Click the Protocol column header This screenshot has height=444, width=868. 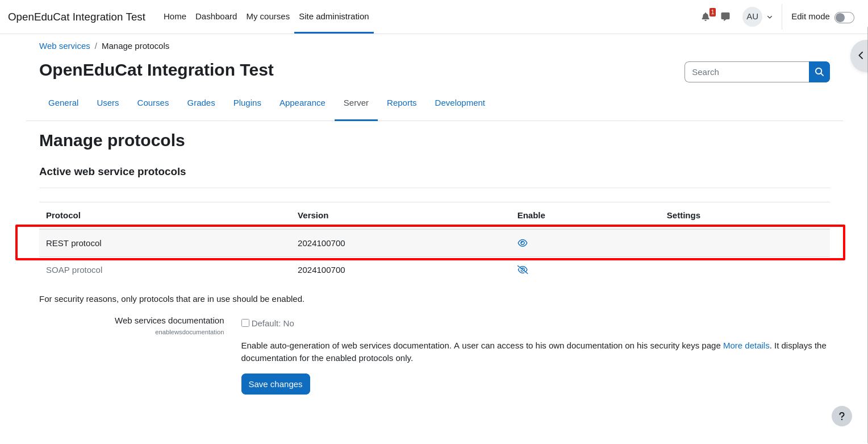(x=63, y=215)
